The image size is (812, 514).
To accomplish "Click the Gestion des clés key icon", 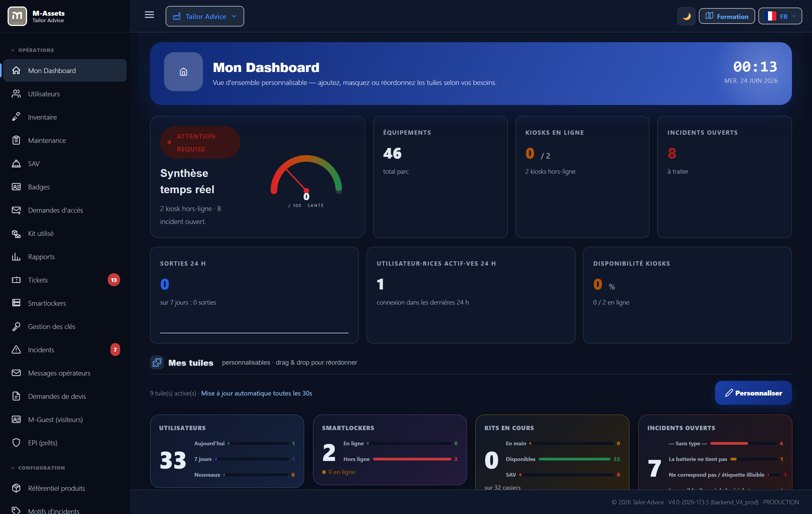I will [x=16, y=326].
